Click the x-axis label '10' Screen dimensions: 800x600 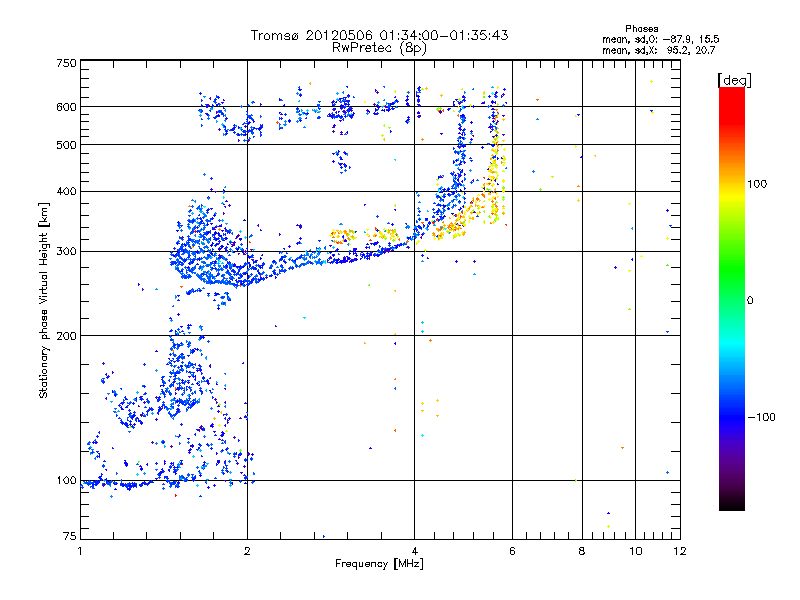(636, 551)
